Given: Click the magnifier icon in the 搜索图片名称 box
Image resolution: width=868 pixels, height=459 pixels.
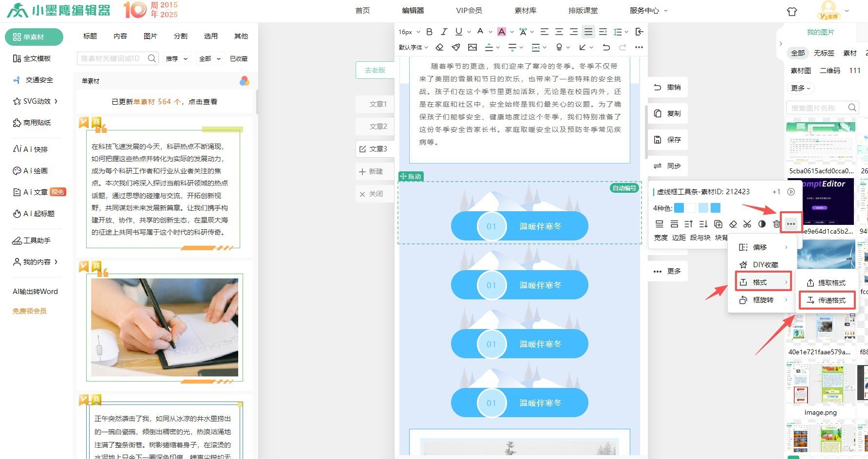Looking at the screenshot, I should (x=852, y=108).
